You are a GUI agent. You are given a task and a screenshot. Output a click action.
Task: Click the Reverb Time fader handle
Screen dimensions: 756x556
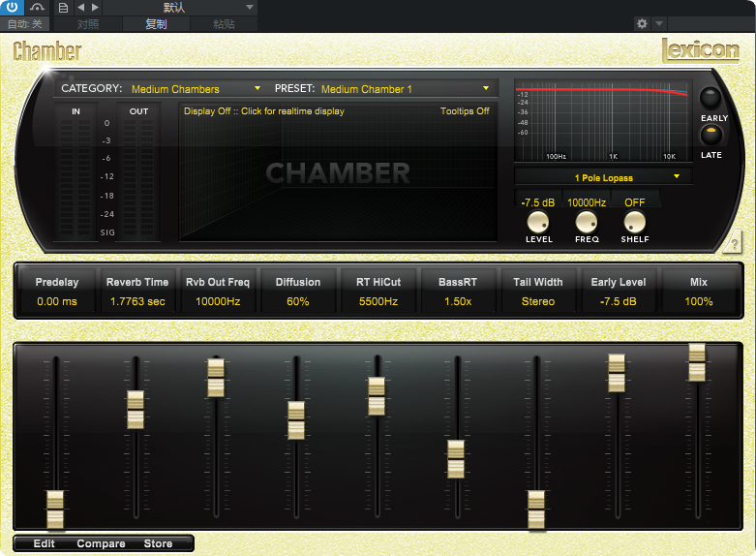tap(136, 410)
